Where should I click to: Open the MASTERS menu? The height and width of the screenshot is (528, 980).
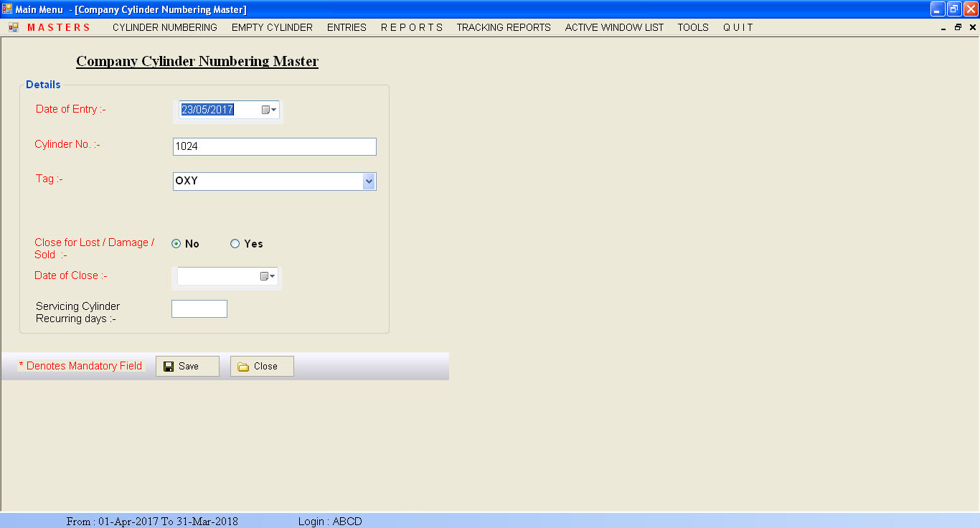(x=59, y=27)
